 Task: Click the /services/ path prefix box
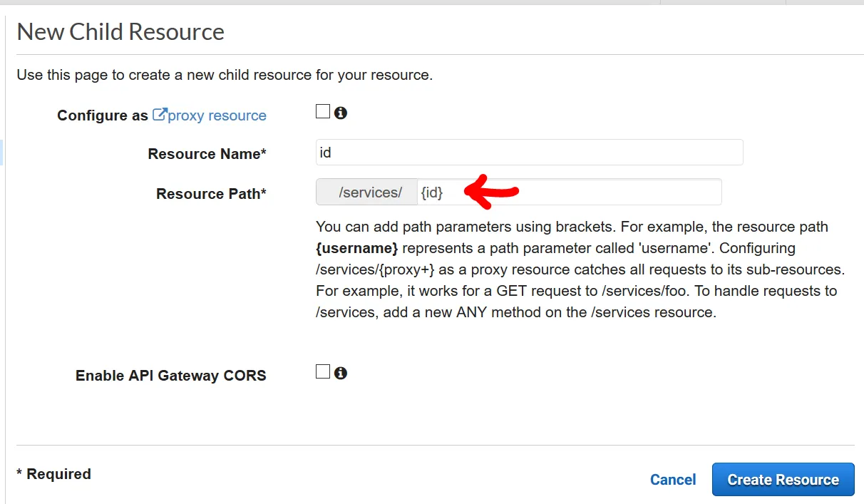coord(368,192)
